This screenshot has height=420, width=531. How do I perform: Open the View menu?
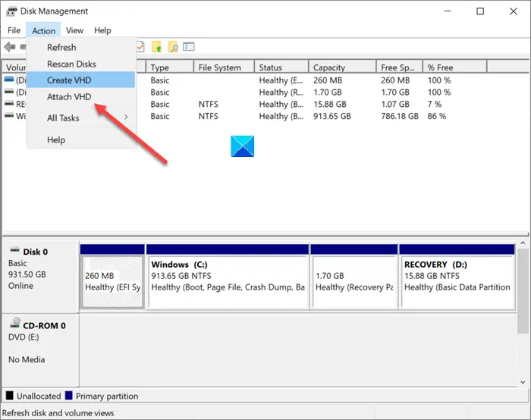click(x=74, y=30)
